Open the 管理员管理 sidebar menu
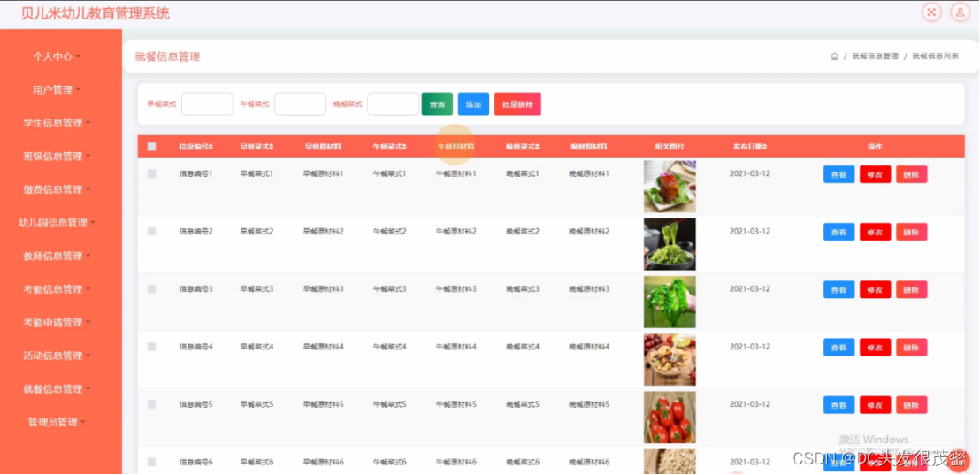The width and height of the screenshot is (980, 475). tap(57, 422)
